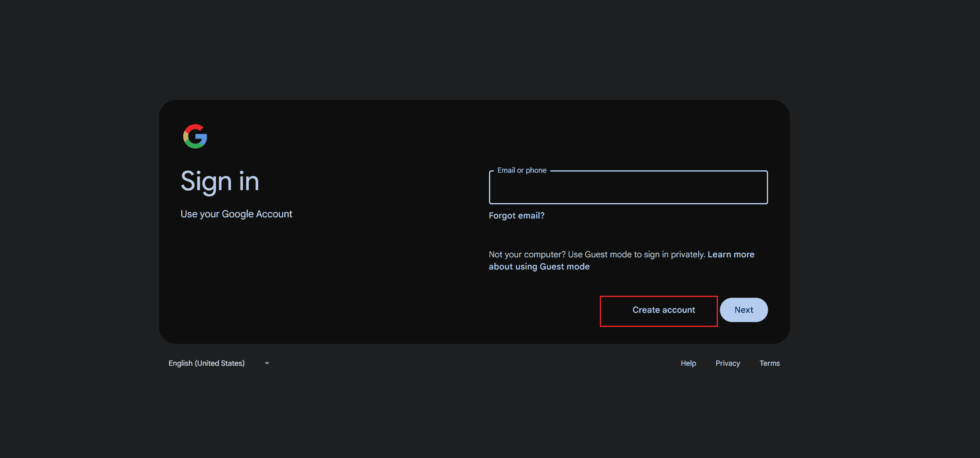The height and width of the screenshot is (458, 980).
Task: Click the Next button
Action: (x=743, y=310)
